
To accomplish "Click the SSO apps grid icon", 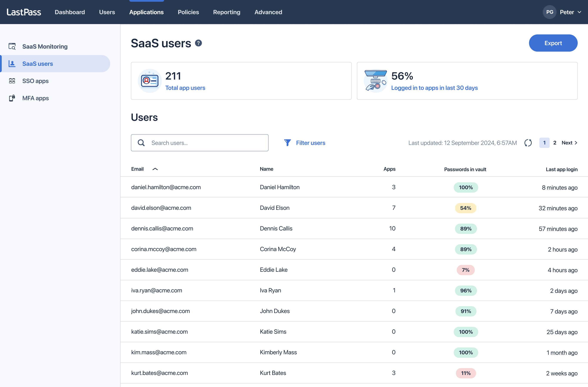I will coord(12,81).
